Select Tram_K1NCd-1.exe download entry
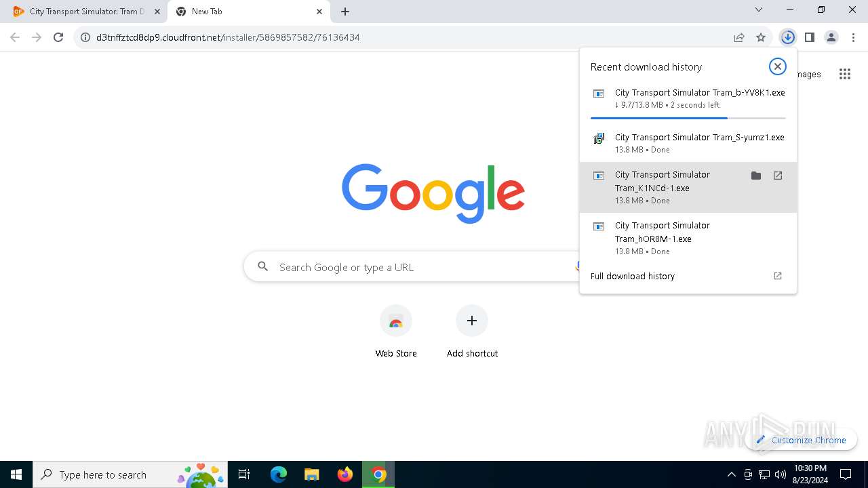Image resolution: width=868 pixels, height=488 pixels. click(688, 187)
